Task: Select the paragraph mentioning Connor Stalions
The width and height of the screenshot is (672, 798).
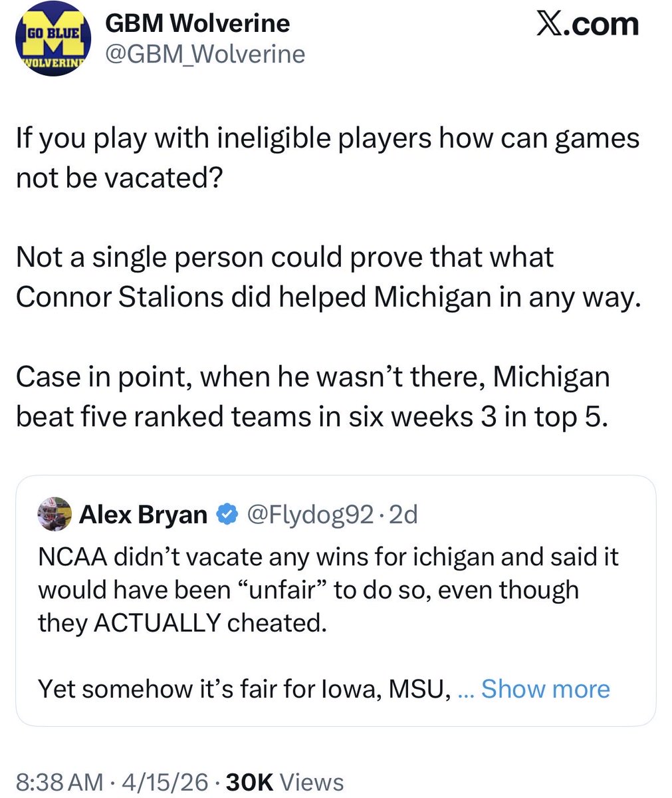Action: [x=327, y=277]
